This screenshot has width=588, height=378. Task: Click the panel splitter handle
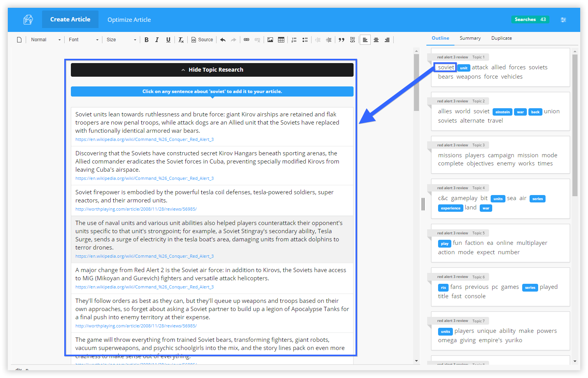[x=423, y=204]
